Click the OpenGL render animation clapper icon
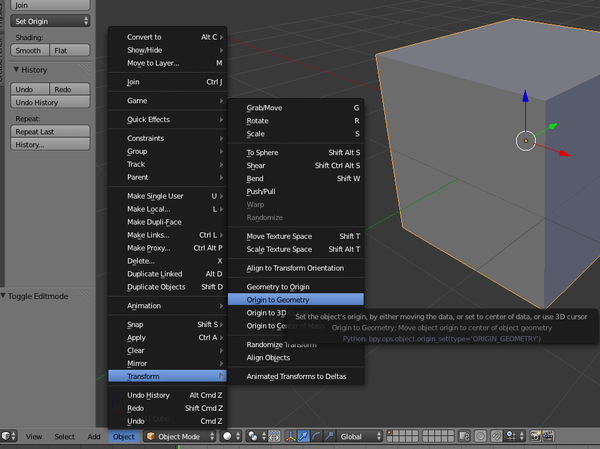 (x=548, y=436)
